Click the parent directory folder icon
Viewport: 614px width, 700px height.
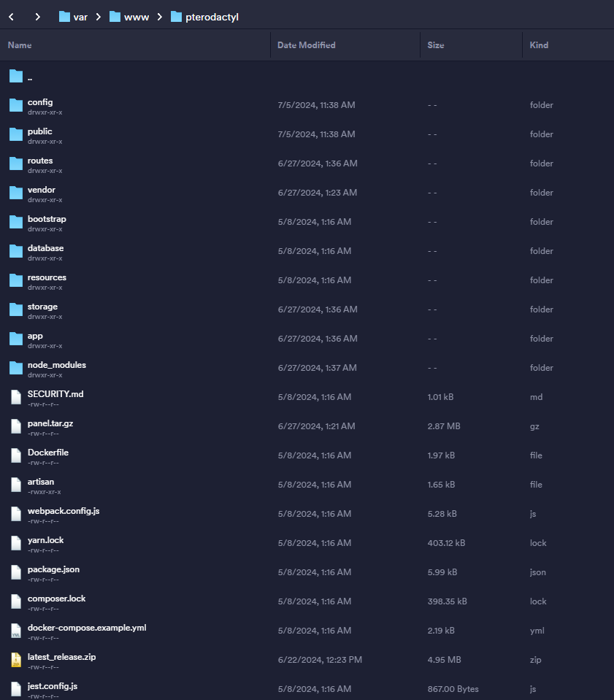[x=16, y=77]
